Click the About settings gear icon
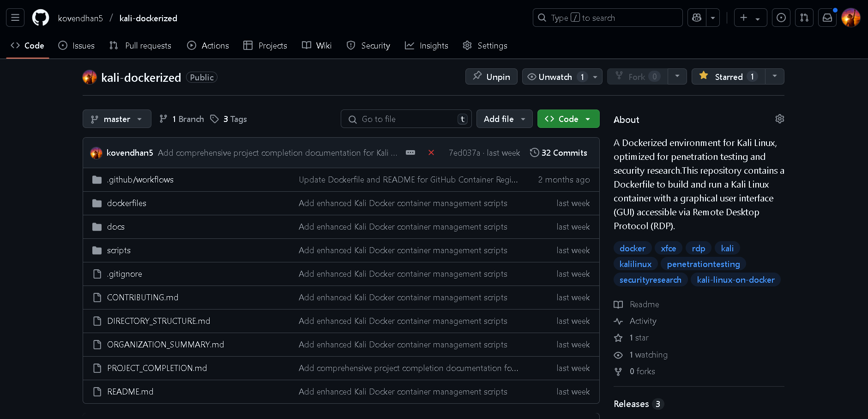This screenshot has width=868, height=419. (x=780, y=119)
